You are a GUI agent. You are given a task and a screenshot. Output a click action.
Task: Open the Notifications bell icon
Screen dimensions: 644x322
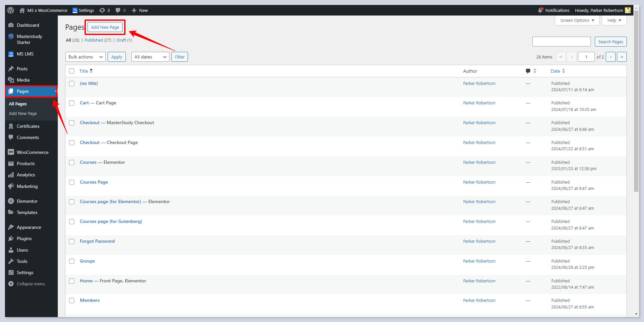540,10
